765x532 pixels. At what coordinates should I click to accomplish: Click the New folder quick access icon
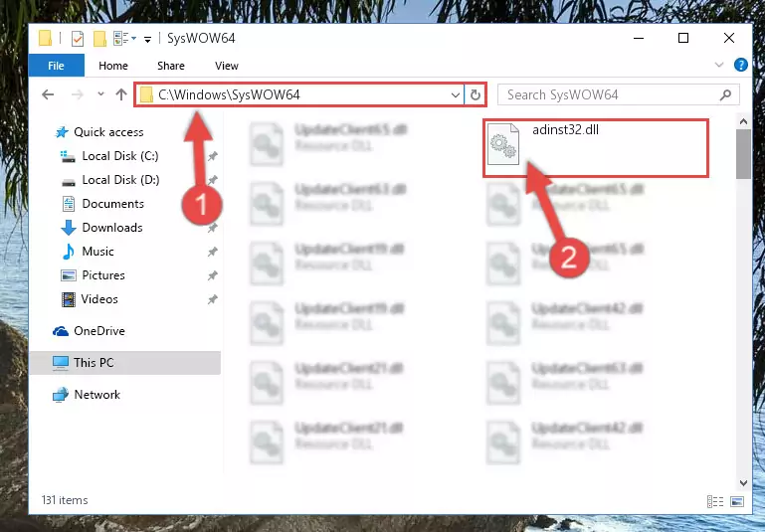click(x=99, y=39)
